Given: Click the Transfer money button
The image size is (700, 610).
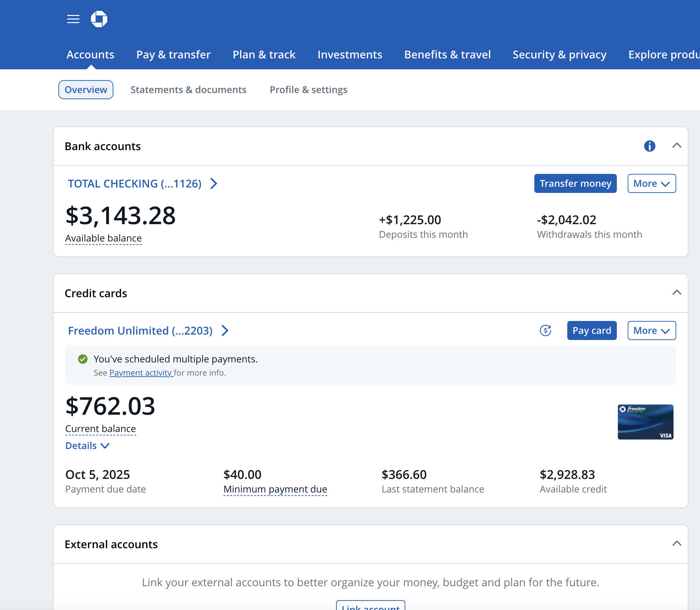Looking at the screenshot, I should (x=575, y=183).
